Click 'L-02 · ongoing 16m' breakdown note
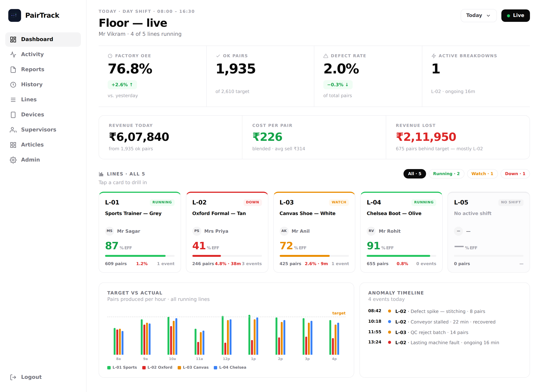The height and width of the screenshot is (392, 542). [x=453, y=92]
